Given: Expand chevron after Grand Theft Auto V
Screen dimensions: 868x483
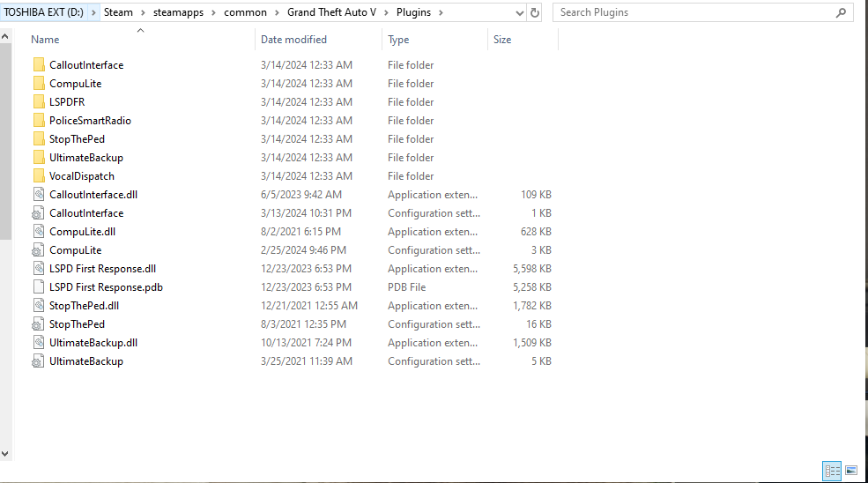Looking at the screenshot, I should pos(386,12).
